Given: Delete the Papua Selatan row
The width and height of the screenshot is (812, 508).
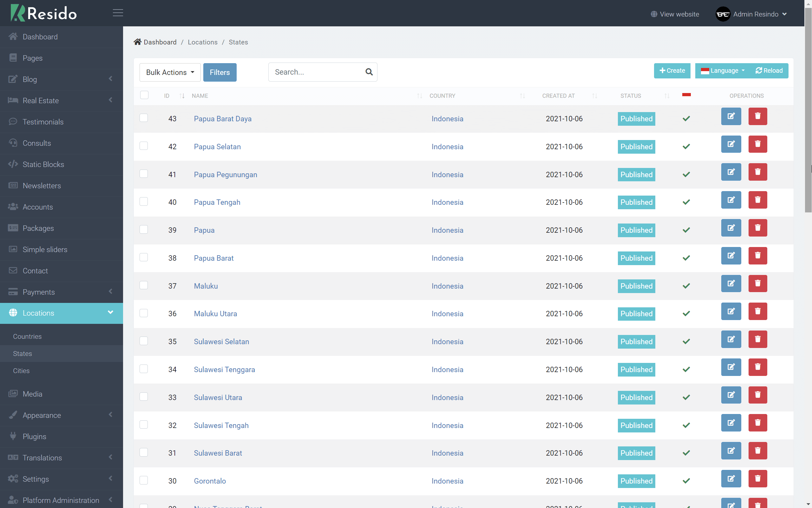Looking at the screenshot, I should [758, 144].
